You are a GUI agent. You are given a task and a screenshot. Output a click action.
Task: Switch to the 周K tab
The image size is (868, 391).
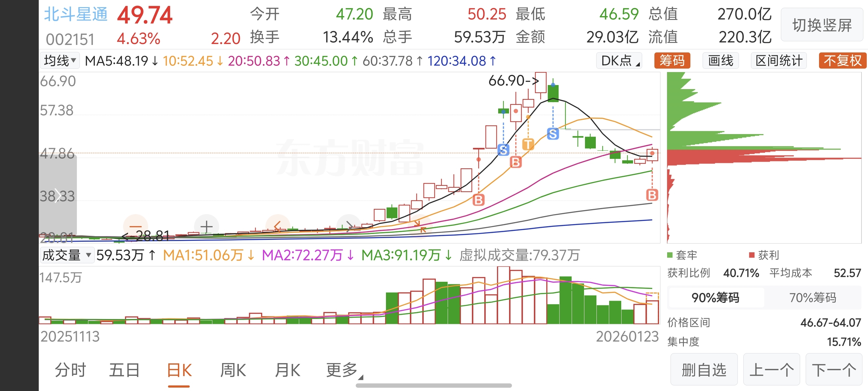[233, 370]
